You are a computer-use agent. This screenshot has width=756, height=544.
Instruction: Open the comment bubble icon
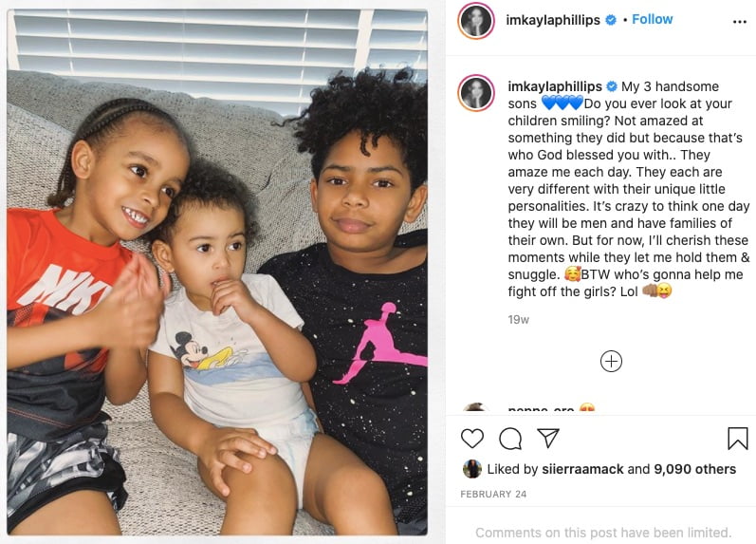click(x=510, y=439)
